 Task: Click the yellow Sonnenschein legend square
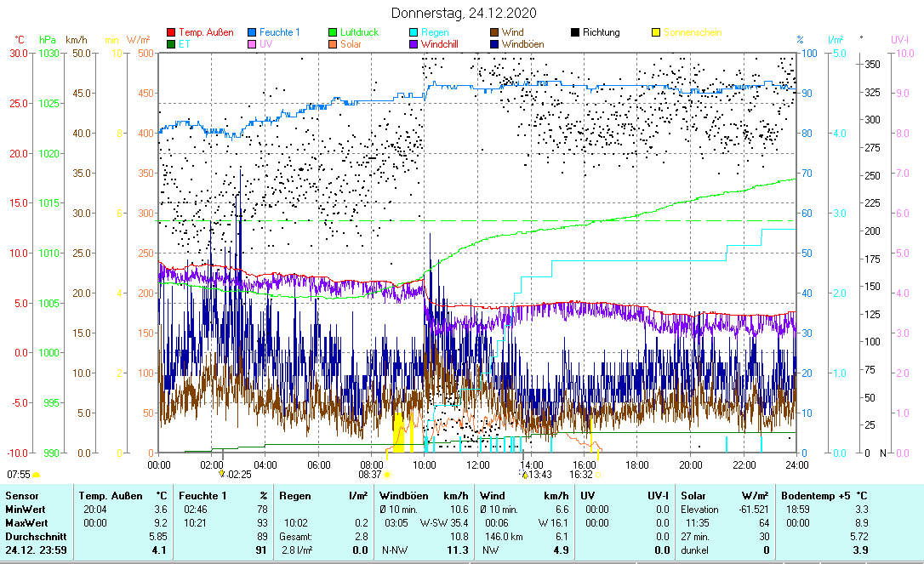(x=656, y=33)
